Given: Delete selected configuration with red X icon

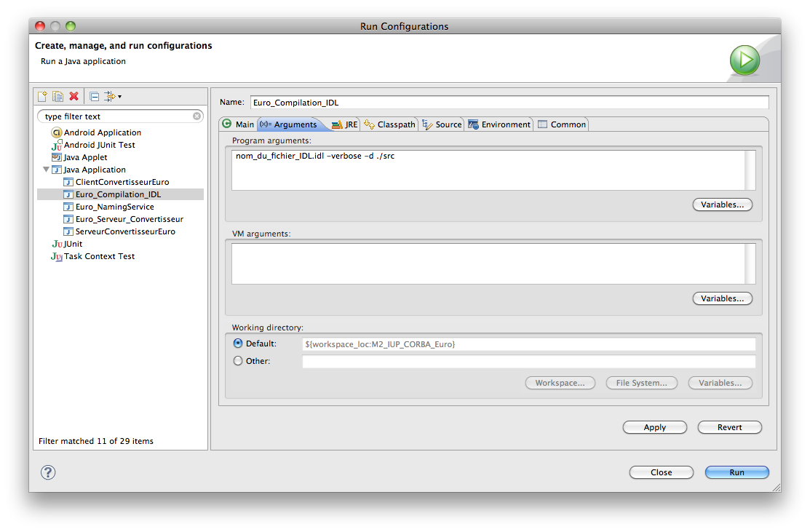Looking at the screenshot, I should [74, 96].
